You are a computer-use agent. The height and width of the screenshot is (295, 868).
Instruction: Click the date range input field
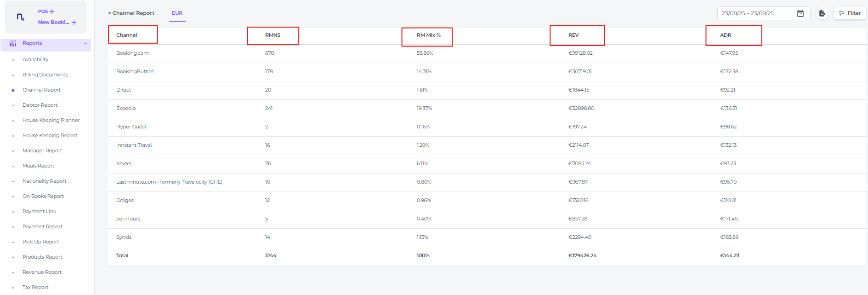coord(756,13)
